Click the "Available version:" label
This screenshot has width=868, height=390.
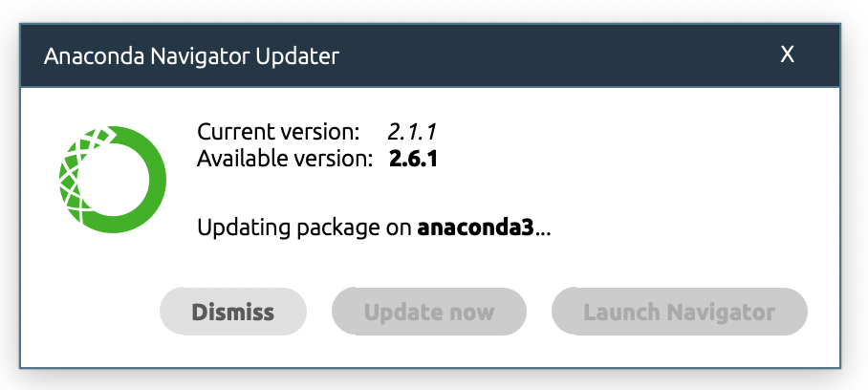click(x=285, y=158)
